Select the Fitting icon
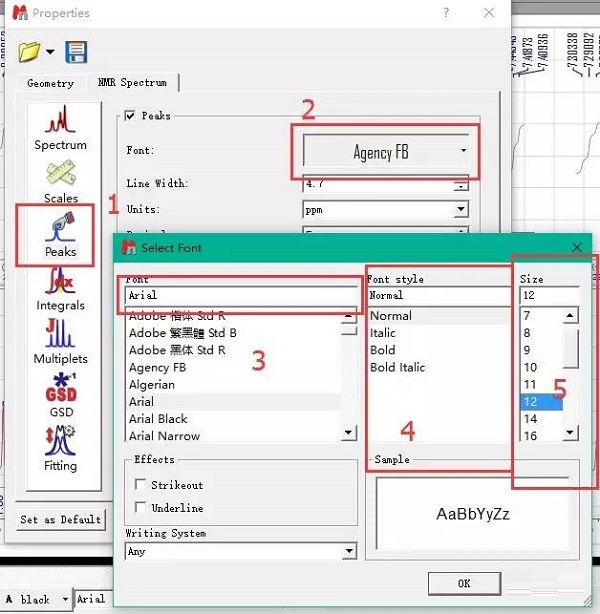Image resolution: width=600 pixels, height=614 pixels. coord(60,448)
